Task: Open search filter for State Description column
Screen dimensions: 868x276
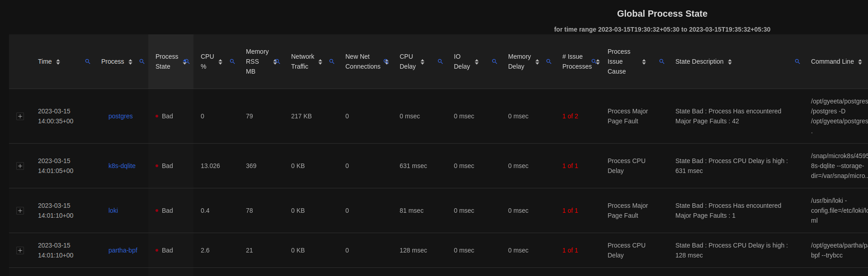Action: point(797,61)
